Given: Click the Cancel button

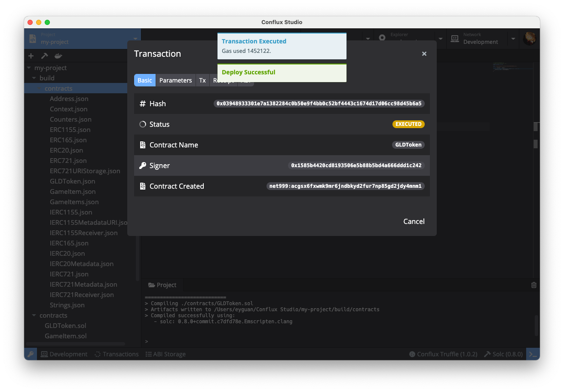Looking at the screenshot, I should [414, 221].
